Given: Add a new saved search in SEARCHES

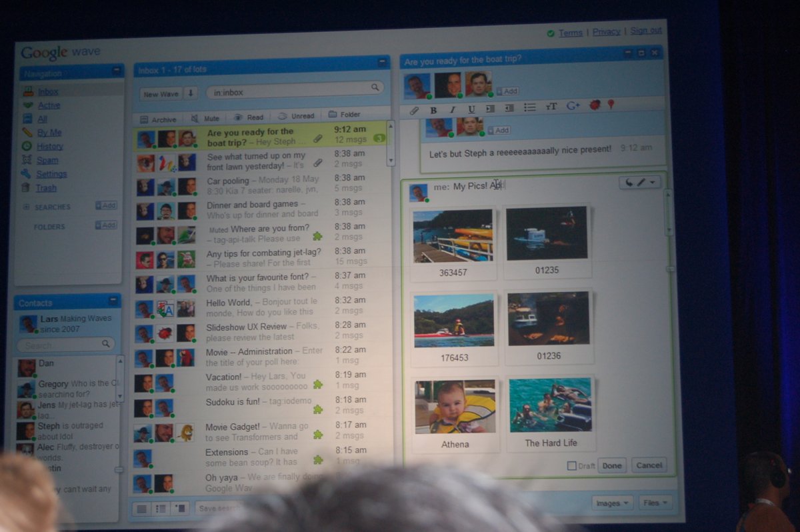Looking at the screenshot, I should tap(105, 205).
